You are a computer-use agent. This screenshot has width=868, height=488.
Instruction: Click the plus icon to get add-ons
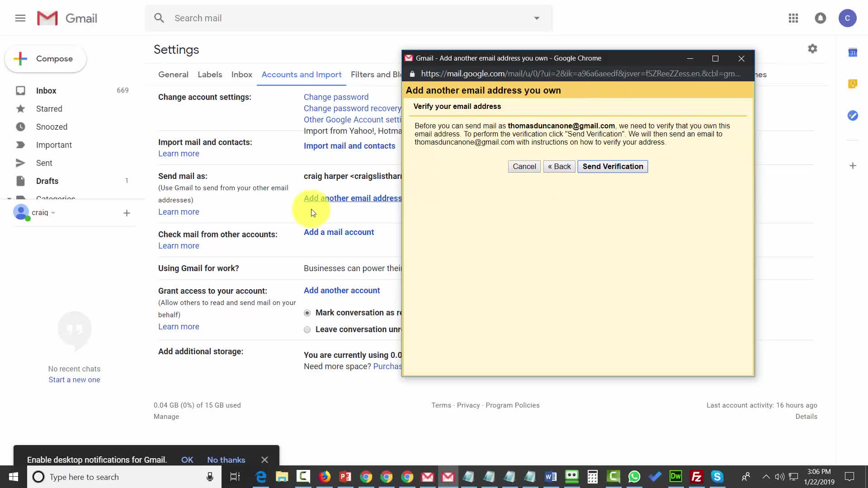point(853,166)
